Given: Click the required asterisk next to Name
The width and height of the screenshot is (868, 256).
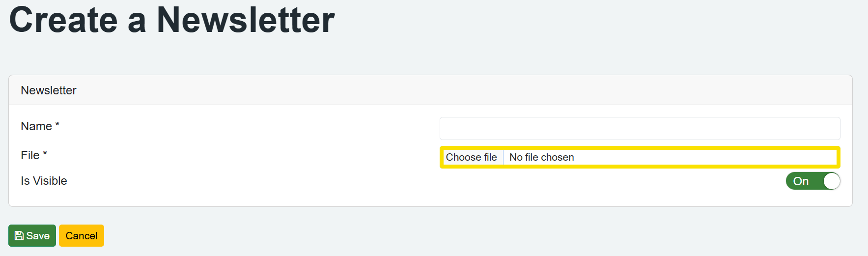Looking at the screenshot, I should [x=57, y=125].
